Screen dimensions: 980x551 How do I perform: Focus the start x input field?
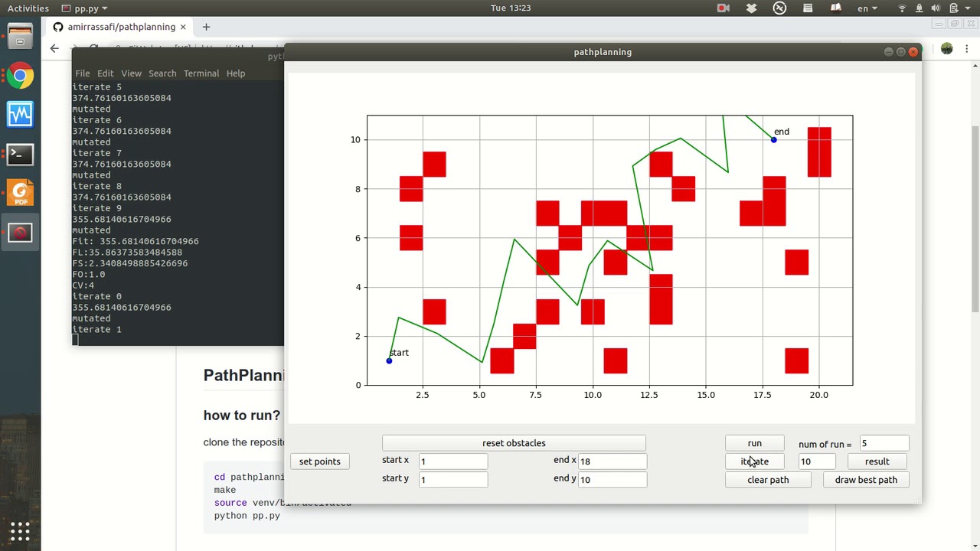tap(453, 461)
